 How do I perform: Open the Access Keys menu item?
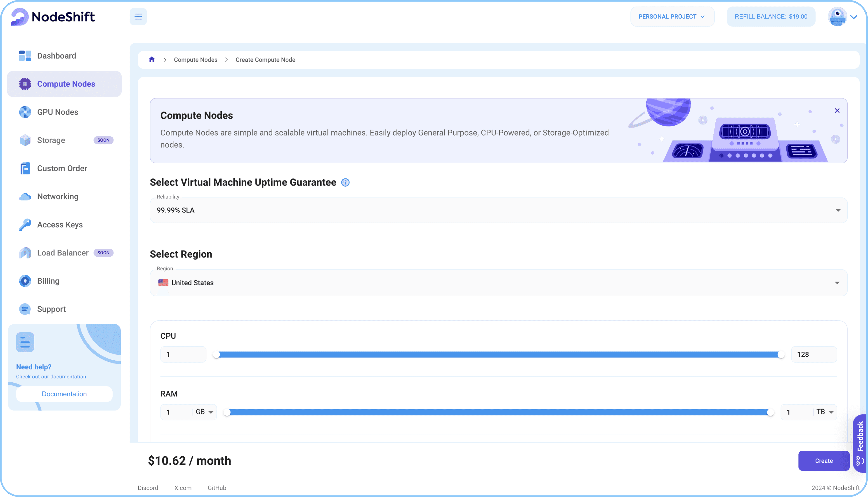[x=64, y=225]
